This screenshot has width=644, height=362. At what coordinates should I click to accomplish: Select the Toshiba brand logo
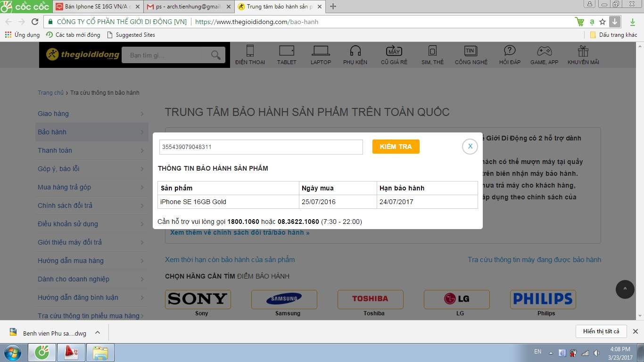click(x=371, y=299)
